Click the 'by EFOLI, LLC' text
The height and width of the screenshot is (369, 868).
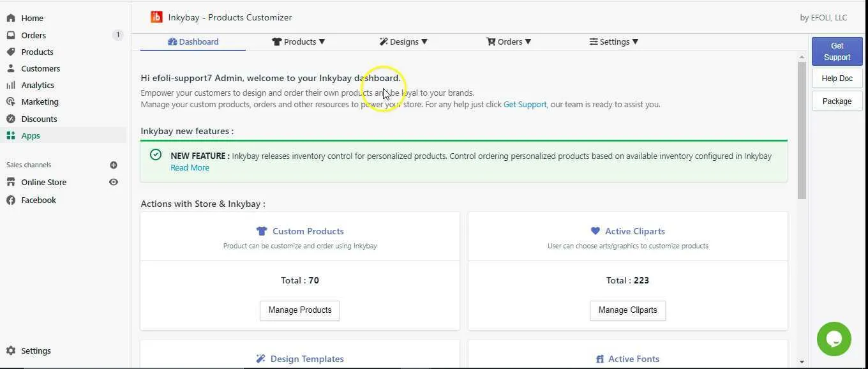[823, 18]
